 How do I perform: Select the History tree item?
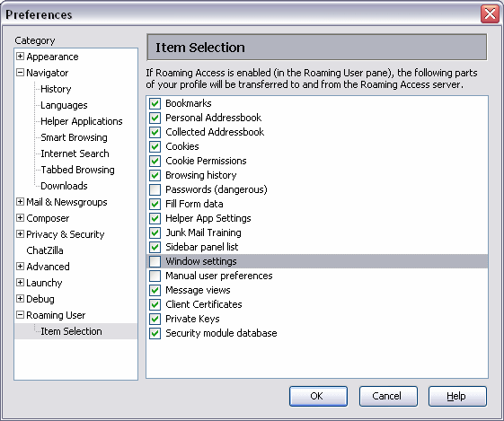(56, 89)
